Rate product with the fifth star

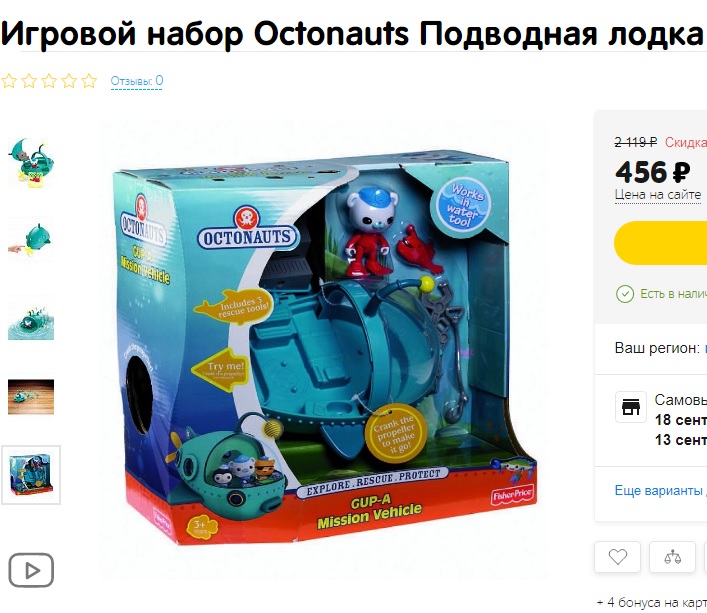pyautogui.click(x=89, y=81)
